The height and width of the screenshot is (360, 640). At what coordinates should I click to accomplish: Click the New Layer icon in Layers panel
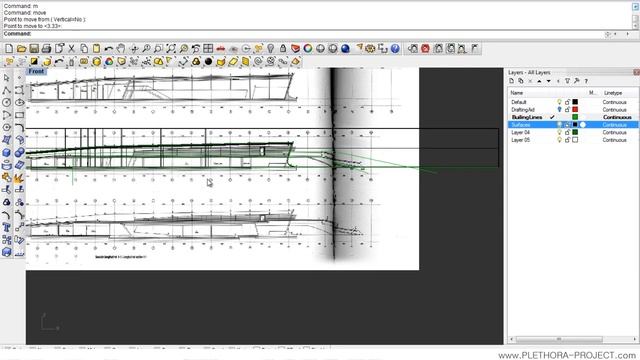tap(511, 81)
